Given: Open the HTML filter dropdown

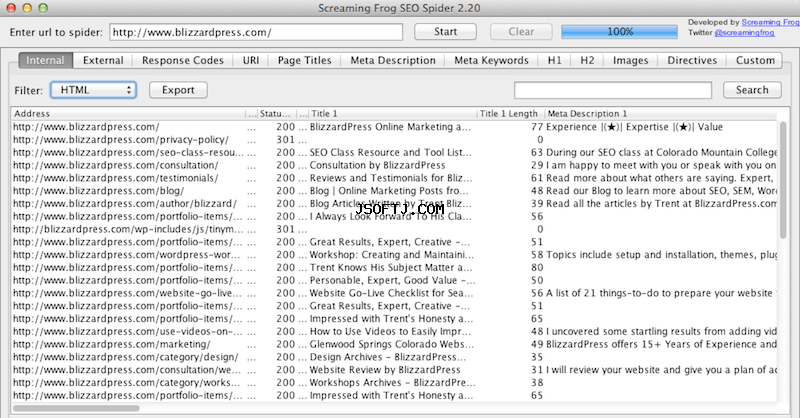Looking at the screenshot, I should click(93, 90).
